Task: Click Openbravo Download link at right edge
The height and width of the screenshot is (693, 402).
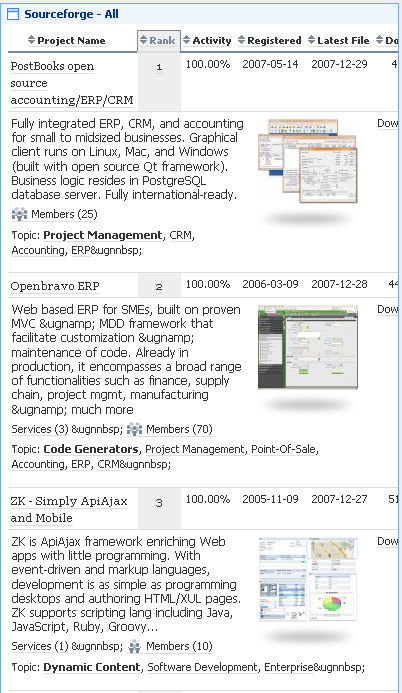Action: pyautogui.click(x=388, y=309)
